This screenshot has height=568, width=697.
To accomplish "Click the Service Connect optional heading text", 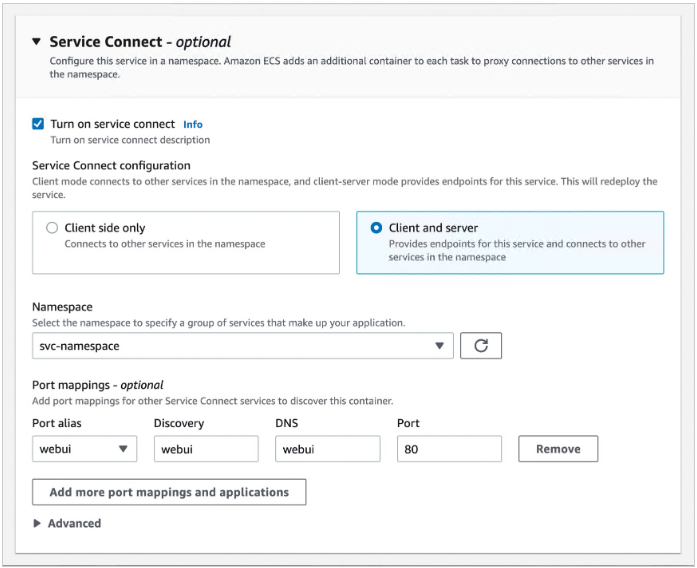I will coord(140,42).
